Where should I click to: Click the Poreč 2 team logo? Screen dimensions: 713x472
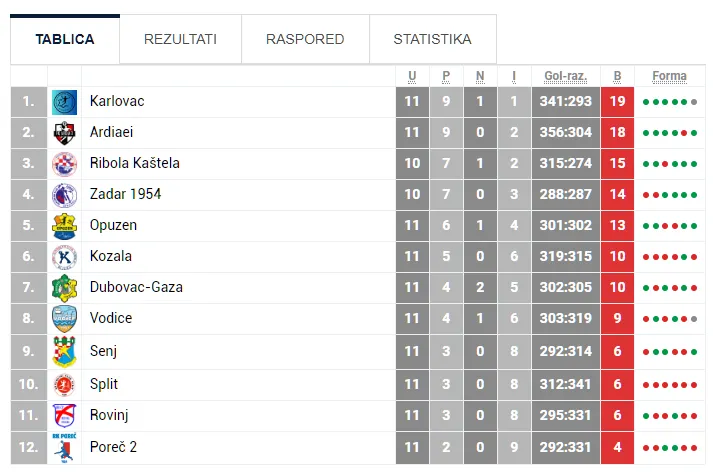click(64, 446)
